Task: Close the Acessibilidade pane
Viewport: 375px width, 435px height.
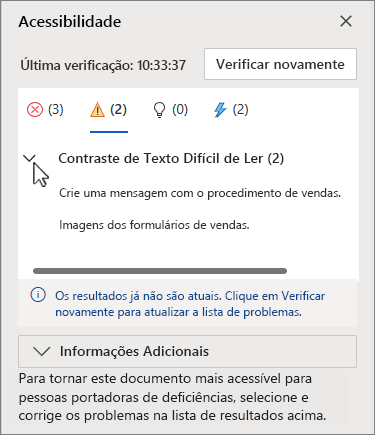Action: coord(346,22)
